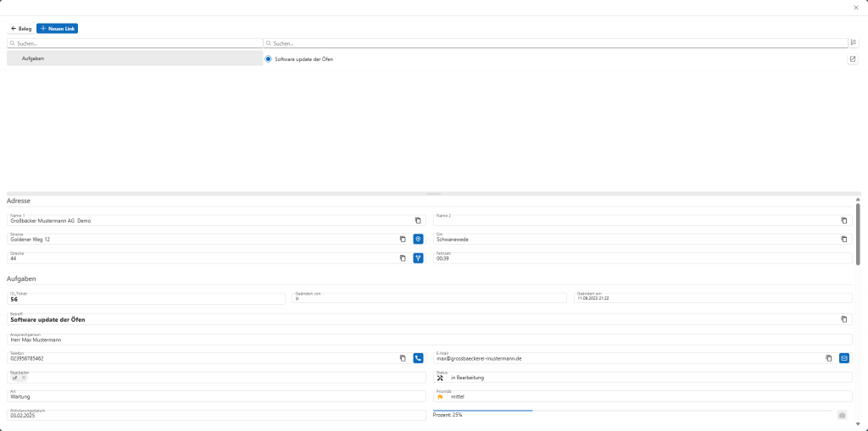868x431 pixels.
Task: Click the left Suchen search field
Action: coord(136,42)
